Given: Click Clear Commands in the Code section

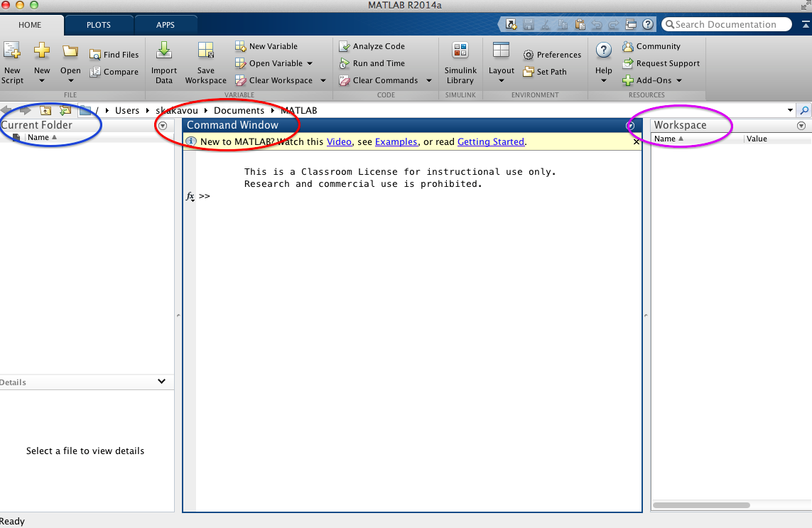Looking at the screenshot, I should 379,80.
